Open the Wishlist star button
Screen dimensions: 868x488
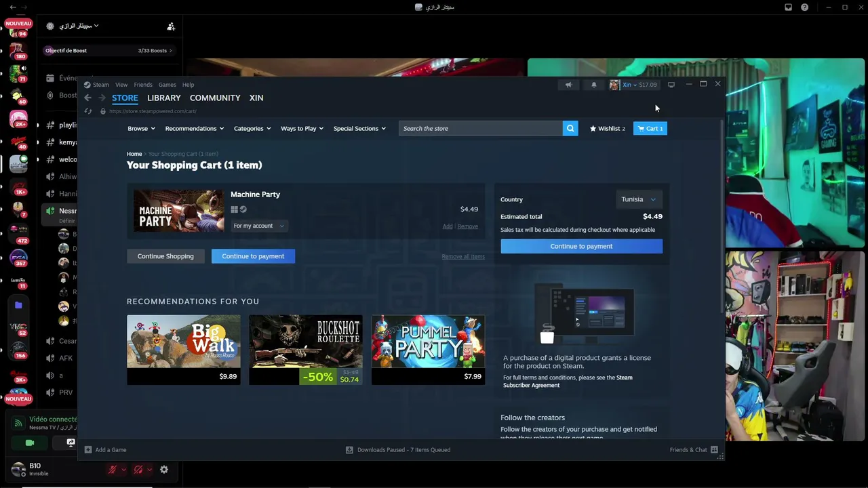[x=608, y=128]
